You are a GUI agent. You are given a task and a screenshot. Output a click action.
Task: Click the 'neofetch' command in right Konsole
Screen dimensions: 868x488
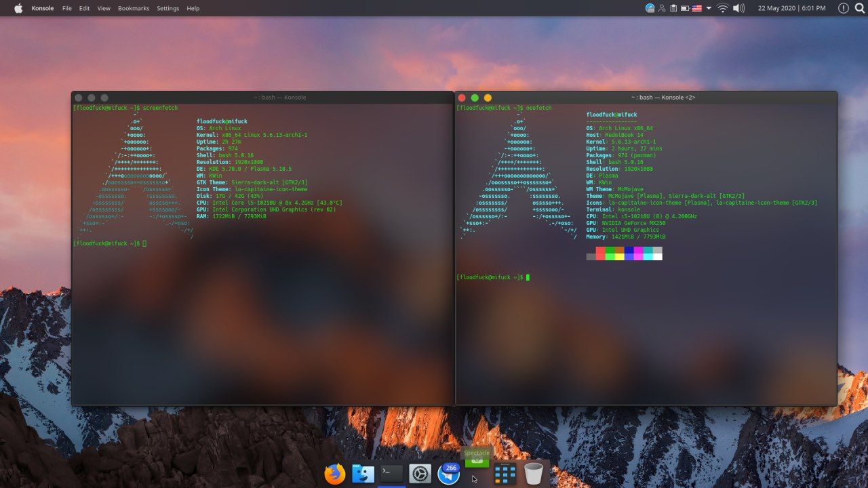coord(540,108)
